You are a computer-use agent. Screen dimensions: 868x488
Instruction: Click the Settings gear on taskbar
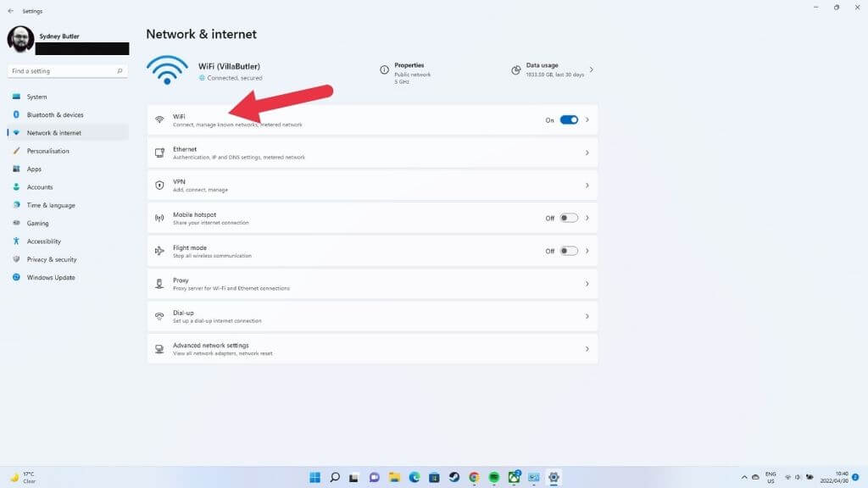coord(554,477)
